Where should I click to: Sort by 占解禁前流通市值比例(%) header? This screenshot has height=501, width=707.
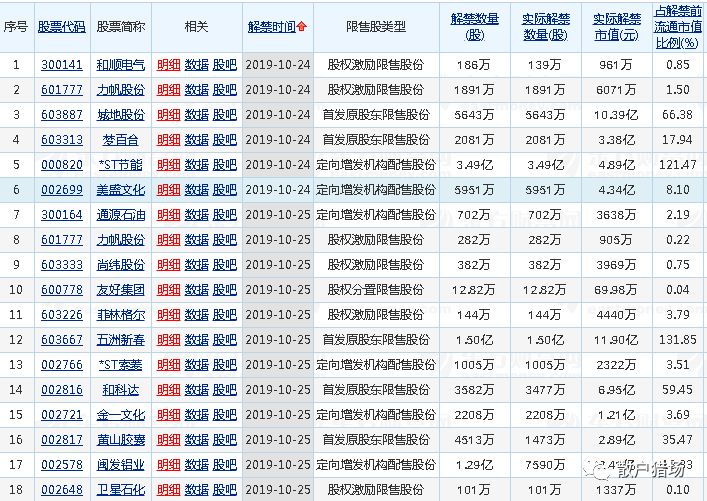coord(678,27)
